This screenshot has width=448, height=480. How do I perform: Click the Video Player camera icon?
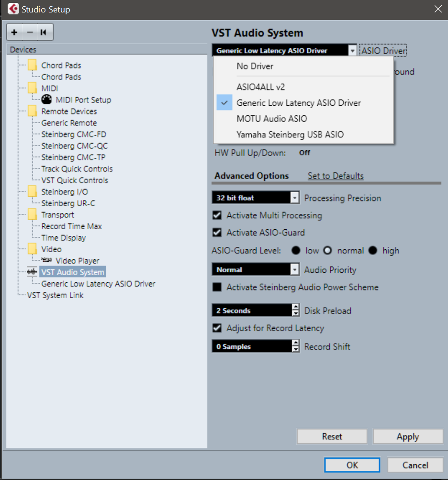[x=46, y=260]
